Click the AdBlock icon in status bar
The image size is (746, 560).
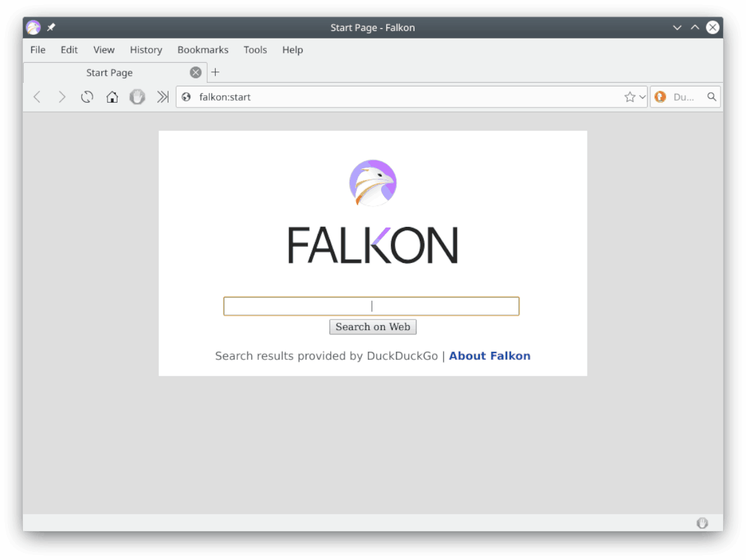point(702,523)
